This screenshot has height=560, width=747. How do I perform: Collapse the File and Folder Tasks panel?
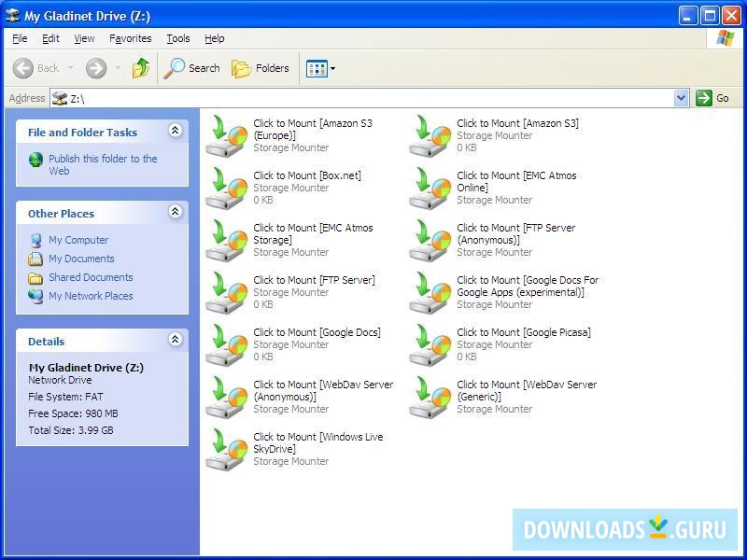click(x=175, y=132)
